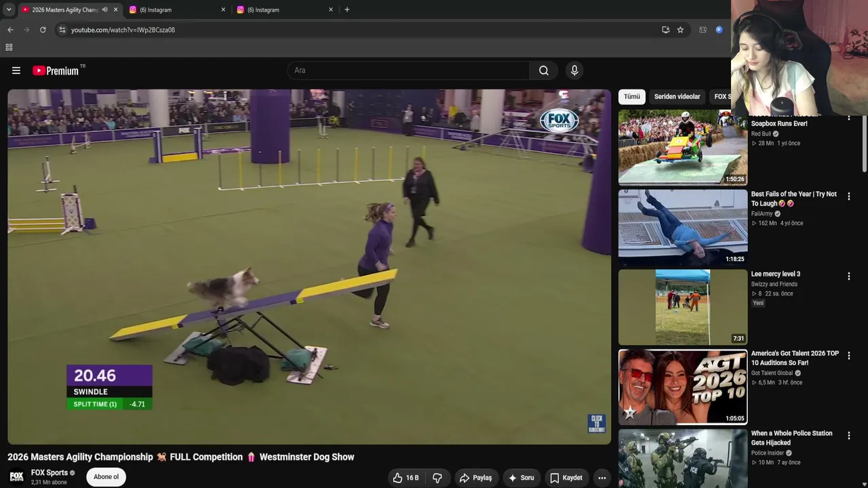Share the video with Paylaş button
868x488 pixels.
(x=476, y=478)
